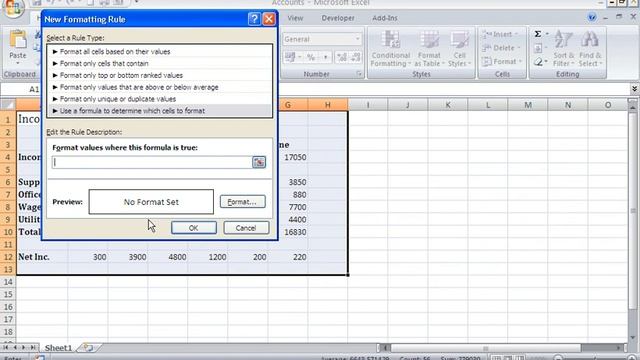Select 'Format only top or bottom ranked values'
The height and width of the screenshot is (360, 640).
click(x=159, y=75)
